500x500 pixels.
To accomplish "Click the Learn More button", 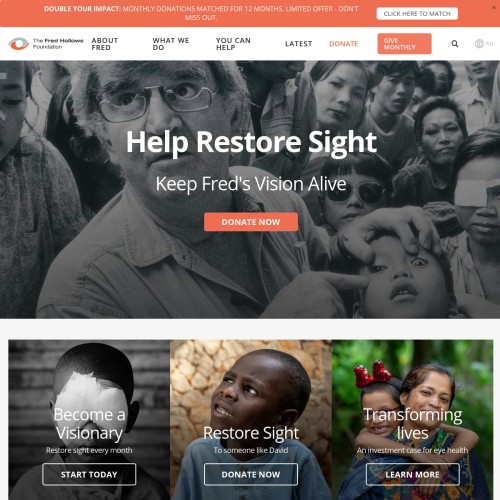I will pyautogui.click(x=412, y=474).
